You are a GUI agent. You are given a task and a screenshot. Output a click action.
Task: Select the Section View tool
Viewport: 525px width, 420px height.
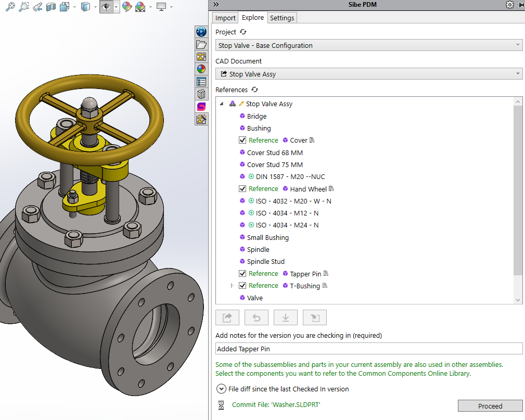pyautogui.click(x=51, y=7)
